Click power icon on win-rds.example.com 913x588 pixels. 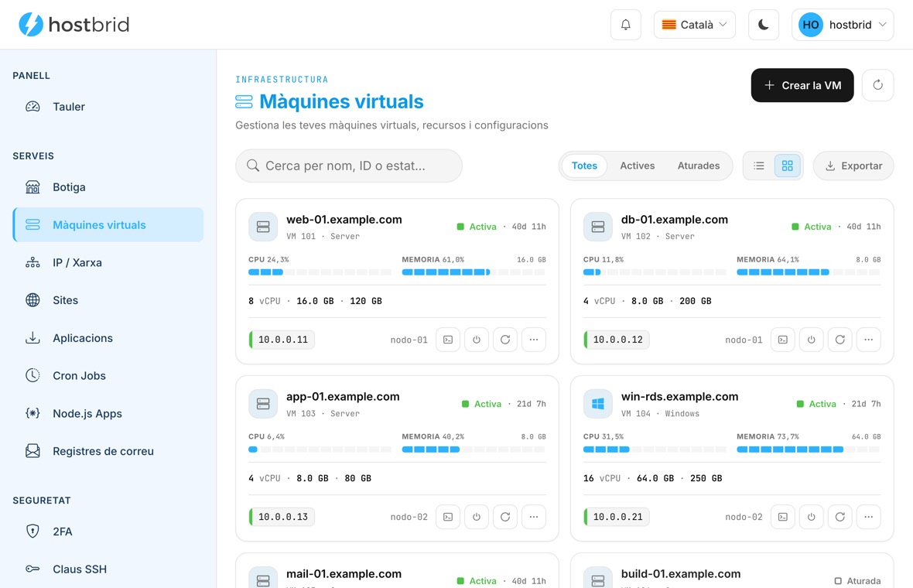pos(811,516)
